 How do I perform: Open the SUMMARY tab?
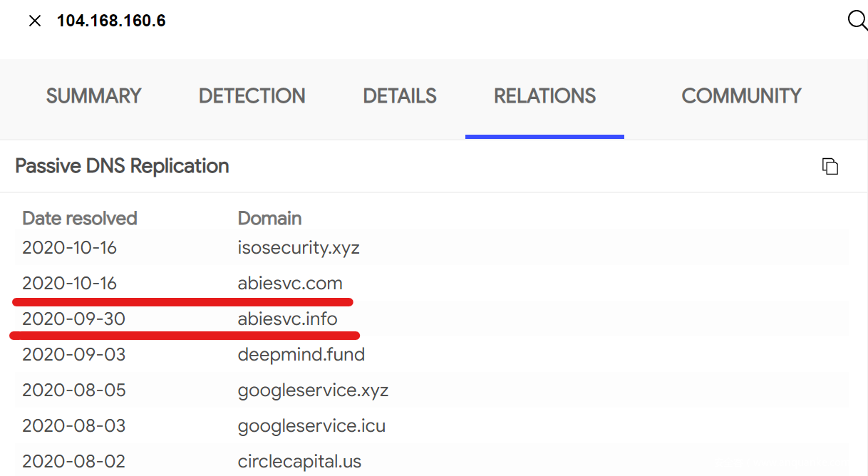click(x=93, y=96)
